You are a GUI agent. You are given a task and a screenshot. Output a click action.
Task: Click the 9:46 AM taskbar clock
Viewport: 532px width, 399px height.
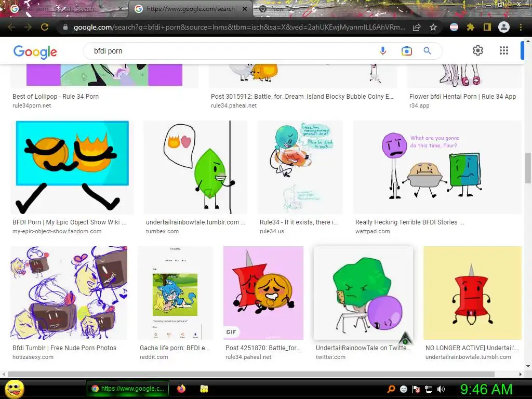(x=486, y=389)
